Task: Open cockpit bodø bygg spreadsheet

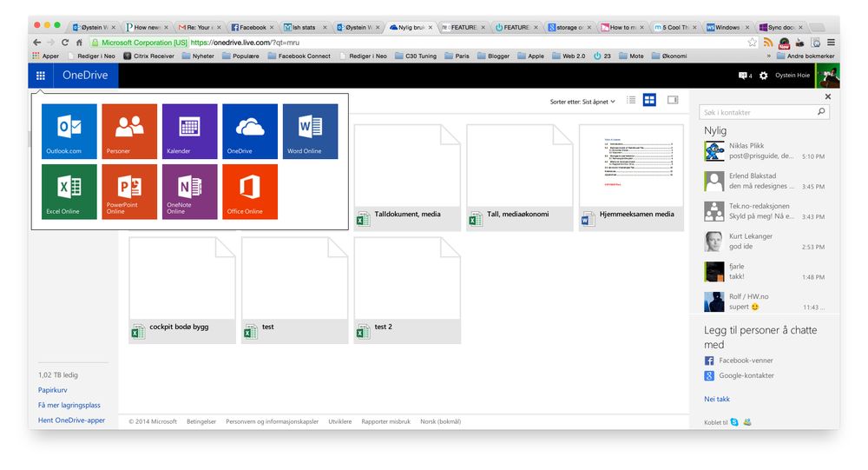Action: click(182, 290)
